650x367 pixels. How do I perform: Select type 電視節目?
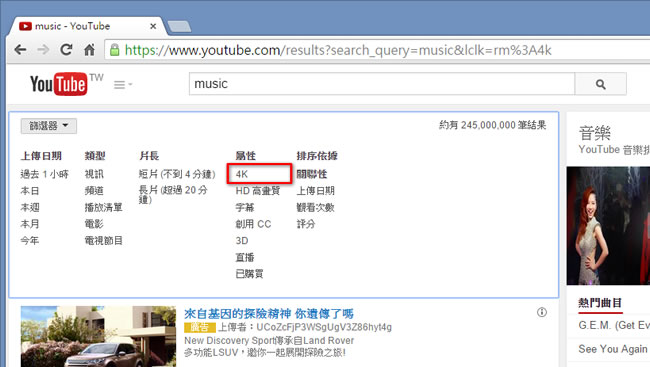(104, 241)
